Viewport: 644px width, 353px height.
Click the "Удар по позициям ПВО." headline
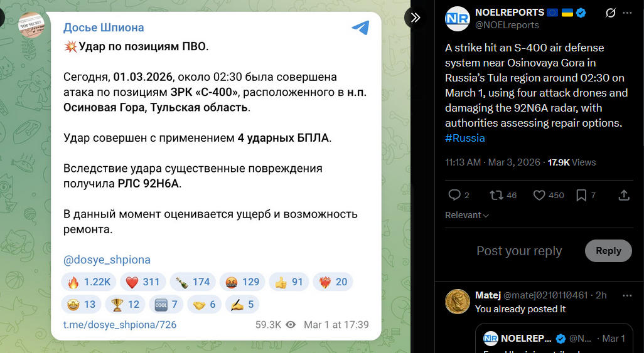144,46
